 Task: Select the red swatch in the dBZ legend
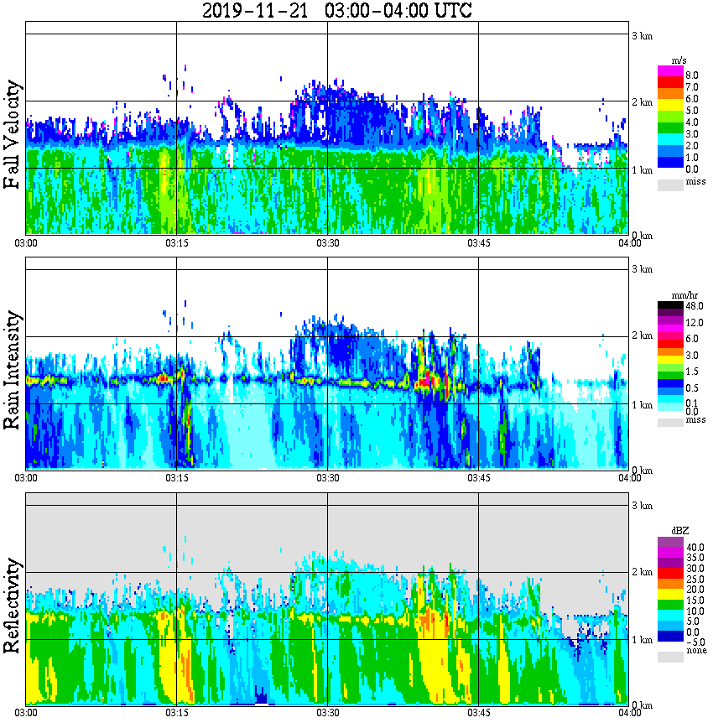coord(670,574)
